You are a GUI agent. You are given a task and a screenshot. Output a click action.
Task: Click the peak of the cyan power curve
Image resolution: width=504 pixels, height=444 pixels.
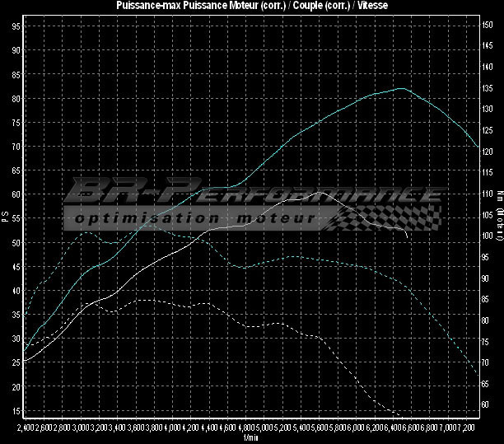401,88
